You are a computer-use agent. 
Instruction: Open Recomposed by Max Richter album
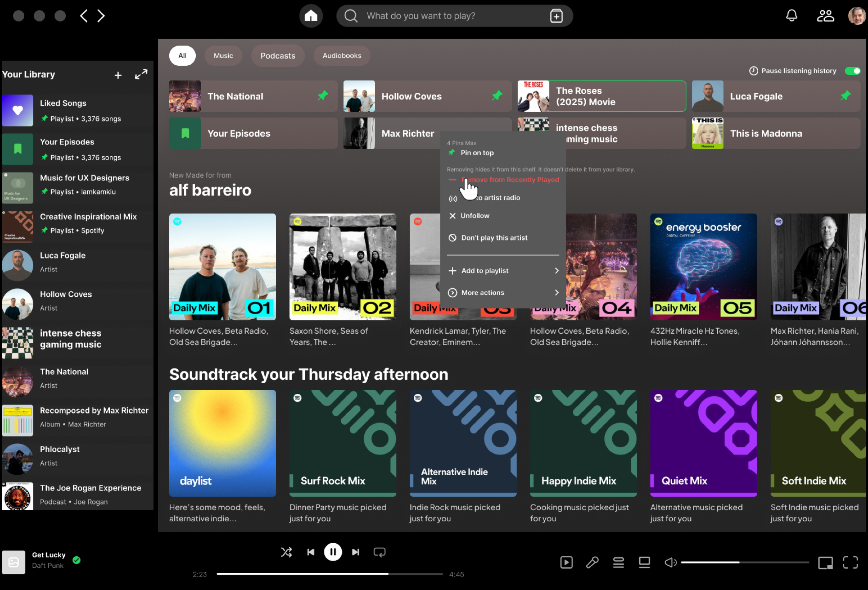77,420
